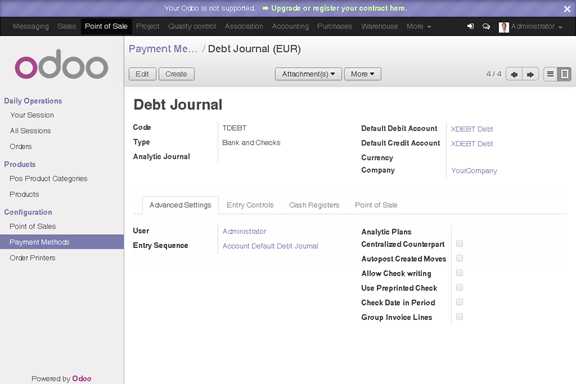This screenshot has width=576, height=384.
Task: Open Your Session in sidebar
Action: pos(32,115)
